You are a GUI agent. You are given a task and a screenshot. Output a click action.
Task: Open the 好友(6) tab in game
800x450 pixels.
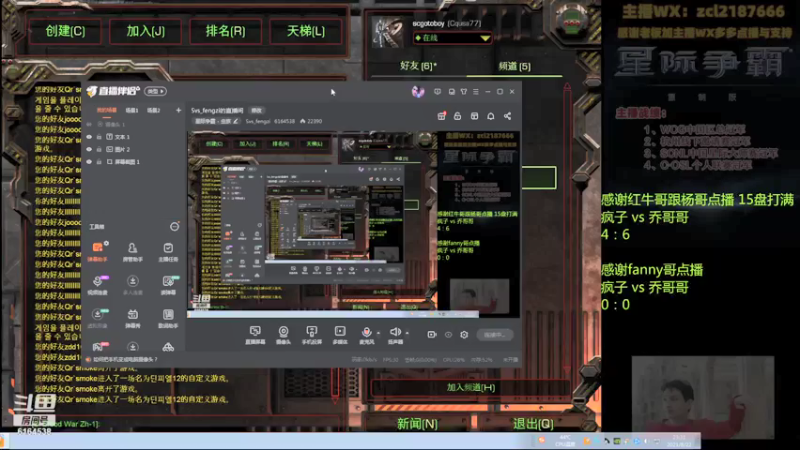pyautogui.click(x=418, y=66)
